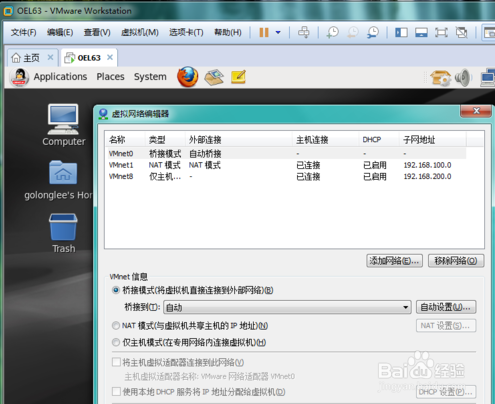Click the DHCP 设置(P)... button
The image size is (495, 404).
446,392
